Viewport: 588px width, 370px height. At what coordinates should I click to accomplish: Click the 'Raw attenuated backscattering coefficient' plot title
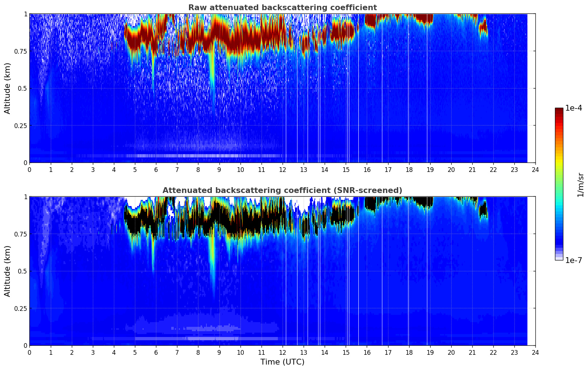click(x=282, y=8)
